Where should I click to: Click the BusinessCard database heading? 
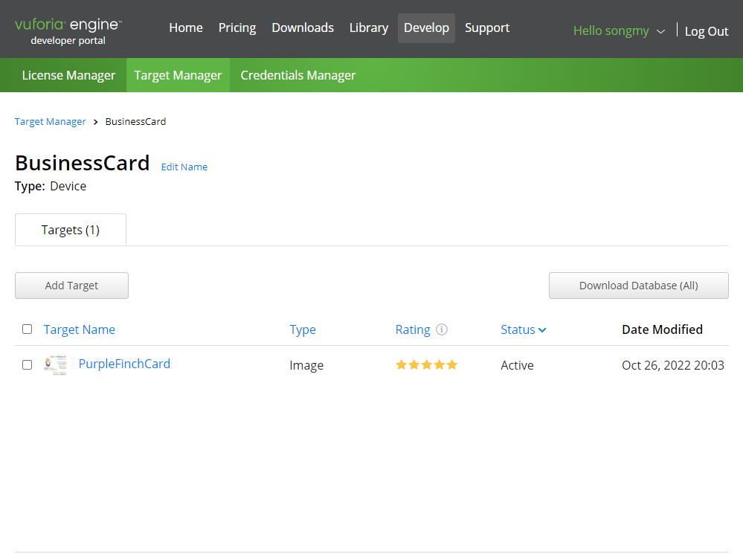(x=83, y=163)
